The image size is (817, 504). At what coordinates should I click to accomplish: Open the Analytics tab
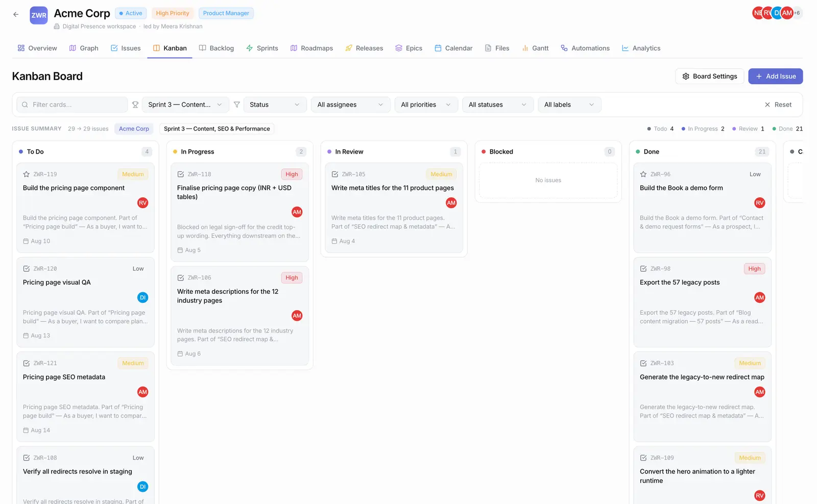coord(641,48)
